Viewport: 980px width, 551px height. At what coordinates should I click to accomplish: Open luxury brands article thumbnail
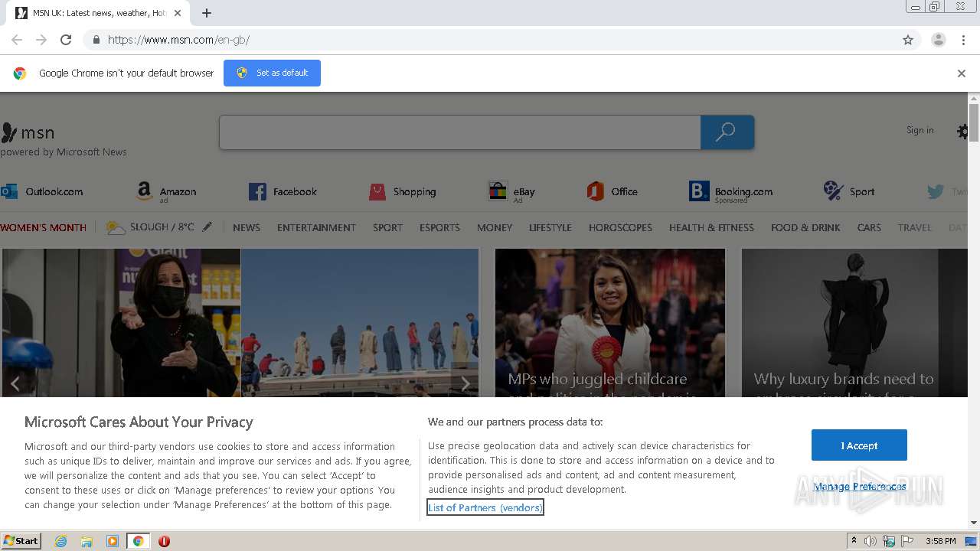pos(854,322)
